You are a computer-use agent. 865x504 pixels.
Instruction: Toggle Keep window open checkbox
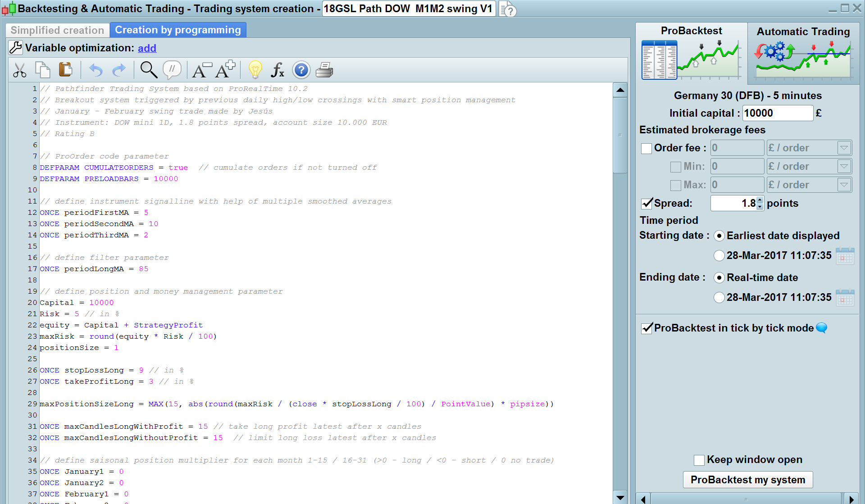(x=699, y=460)
